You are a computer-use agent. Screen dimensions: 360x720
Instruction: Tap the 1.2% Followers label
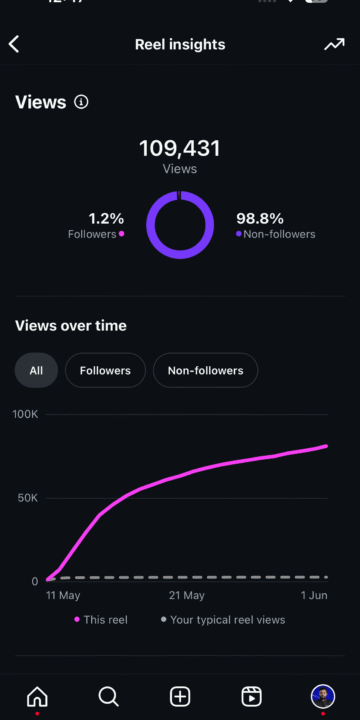pyautogui.click(x=96, y=226)
